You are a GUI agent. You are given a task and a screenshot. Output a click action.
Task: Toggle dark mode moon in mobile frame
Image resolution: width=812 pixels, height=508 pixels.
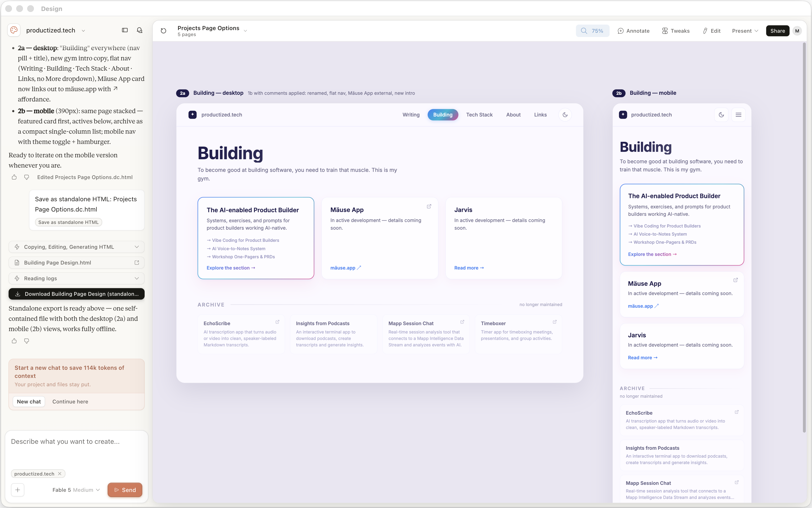click(x=721, y=115)
